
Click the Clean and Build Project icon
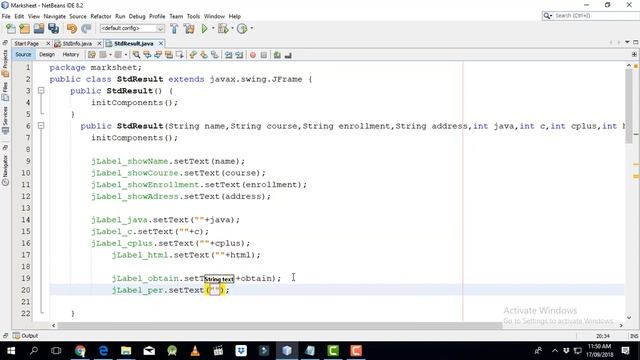[189, 29]
